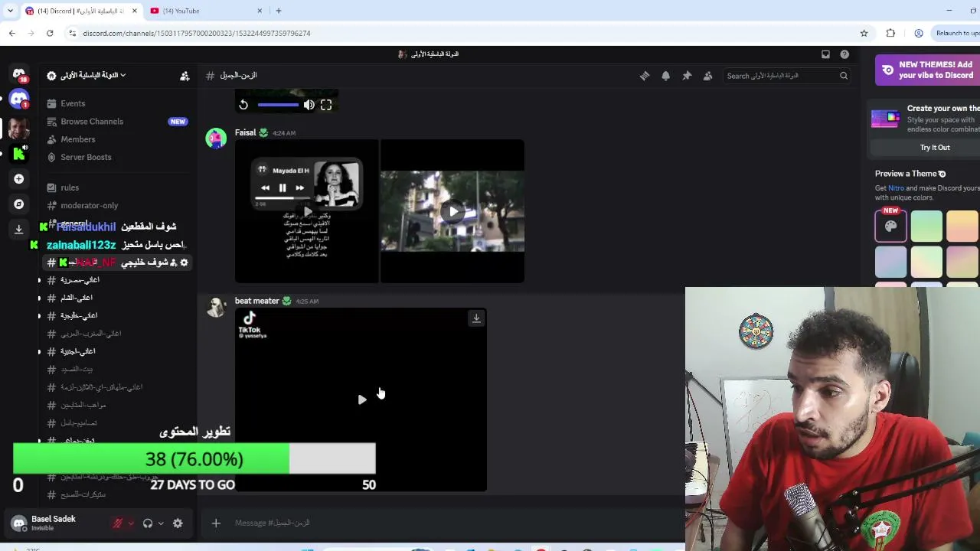
Task: Close the Discord browser tab
Action: click(135, 11)
